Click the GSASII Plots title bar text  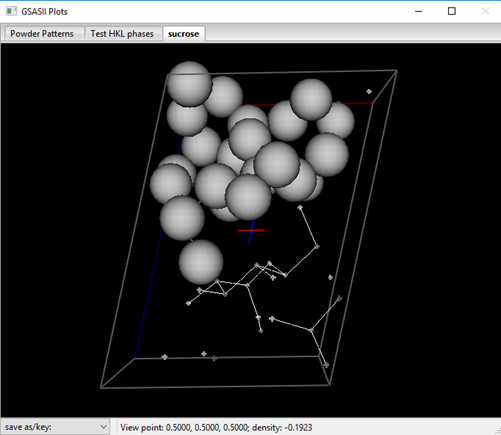44,12
